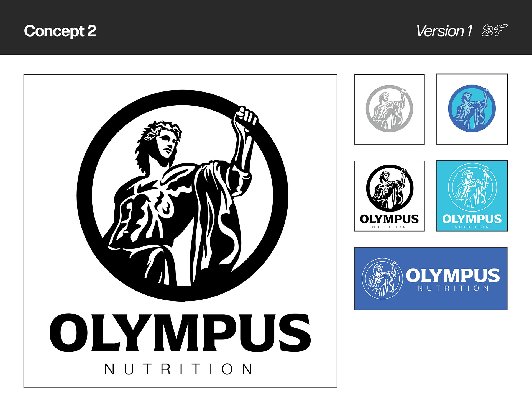Click the 2F signature logo in header

click(495, 30)
